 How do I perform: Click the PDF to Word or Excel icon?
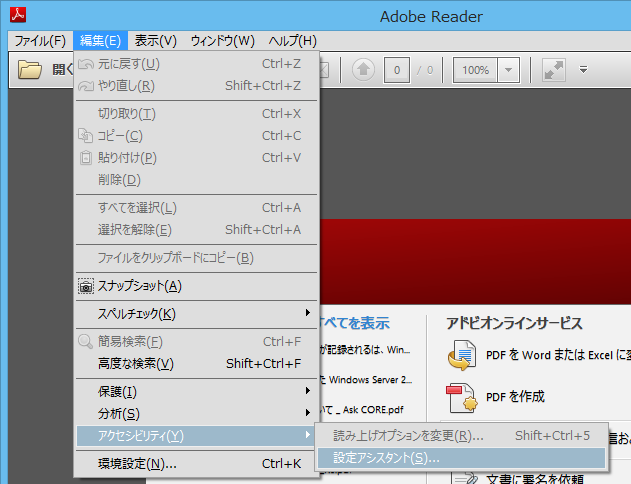(462, 355)
